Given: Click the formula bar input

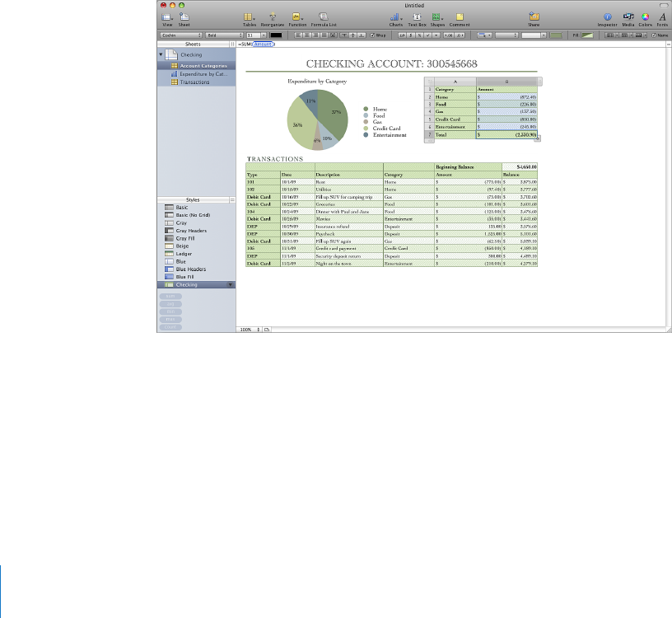Looking at the screenshot, I should coord(450,44).
